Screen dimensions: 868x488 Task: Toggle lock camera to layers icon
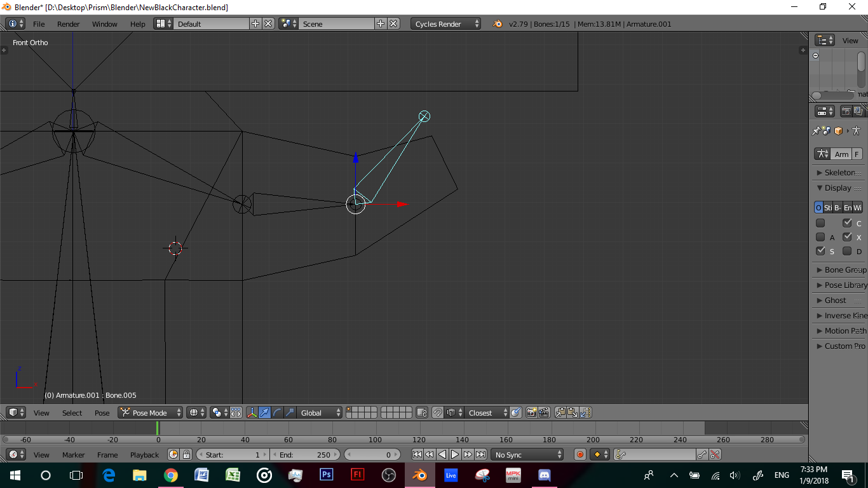(x=422, y=412)
